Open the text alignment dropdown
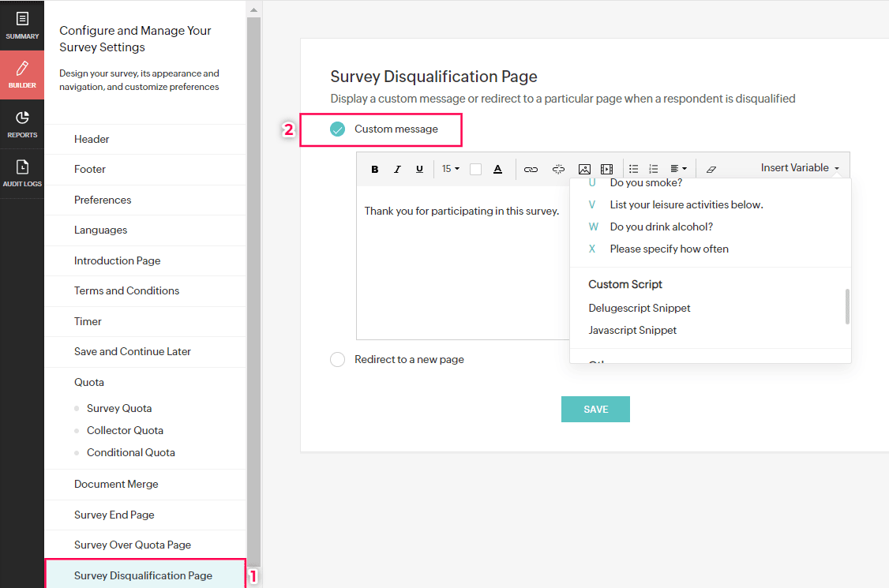Viewport: 889px width, 588px height. tap(679, 169)
